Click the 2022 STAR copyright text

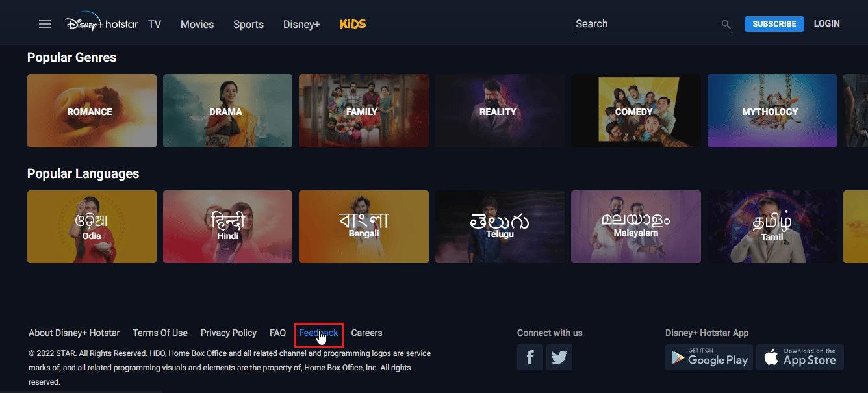(x=230, y=368)
